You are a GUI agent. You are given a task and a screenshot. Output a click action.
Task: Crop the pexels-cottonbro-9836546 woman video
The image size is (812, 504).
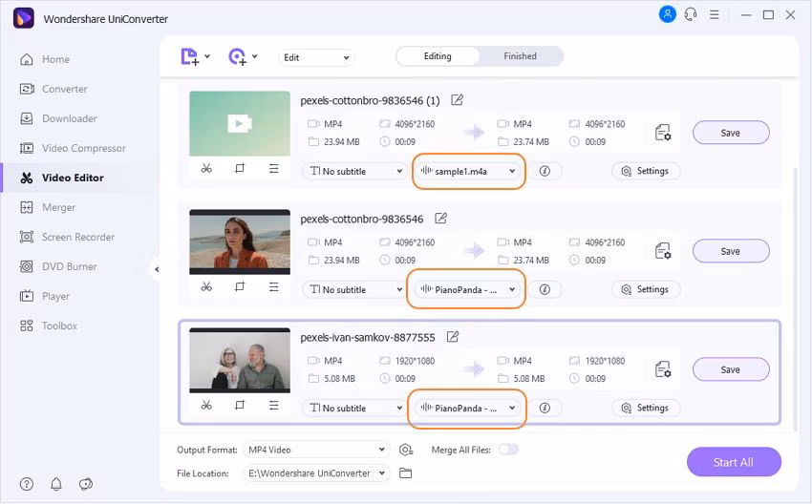pyautogui.click(x=239, y=286)
